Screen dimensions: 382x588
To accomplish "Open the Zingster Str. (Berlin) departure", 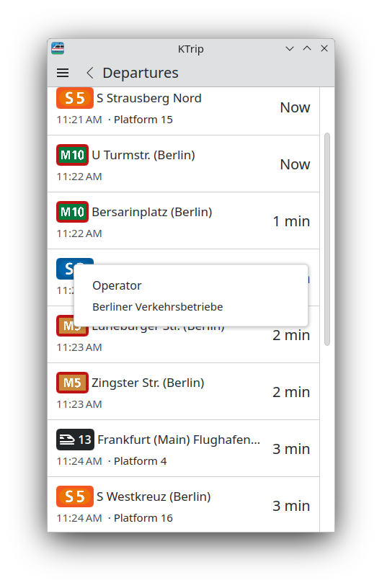I will (x=184, y=391).
